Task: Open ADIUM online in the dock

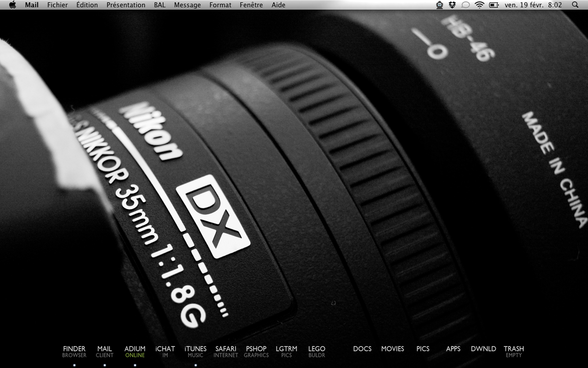Action: pos(135,352)
